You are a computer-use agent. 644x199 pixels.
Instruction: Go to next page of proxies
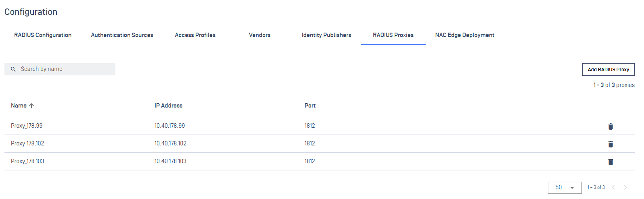(x=625, y=187)
